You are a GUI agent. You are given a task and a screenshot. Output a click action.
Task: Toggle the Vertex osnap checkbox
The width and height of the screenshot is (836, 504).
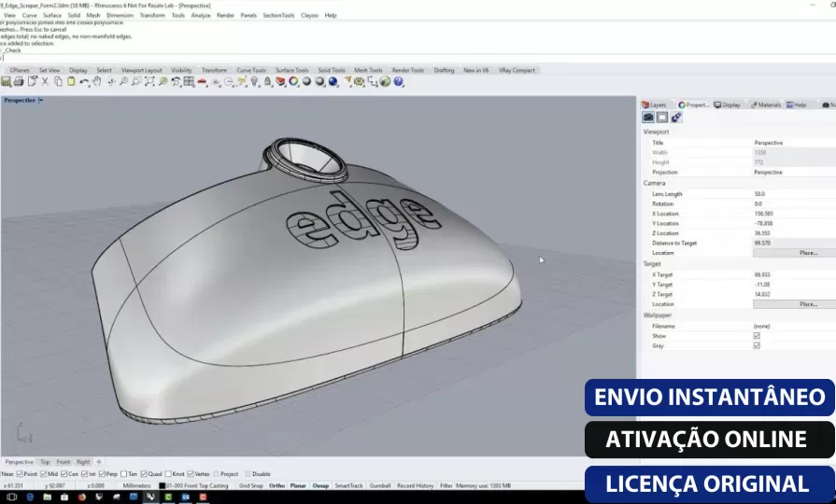coord(191,473)
